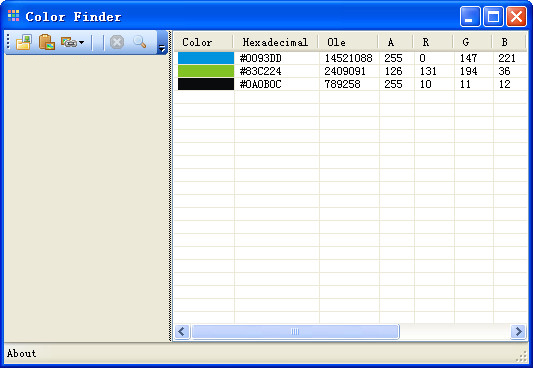Click the splitter between the panels
This screenshot has width=533, height=368.
tap(170, 186)
